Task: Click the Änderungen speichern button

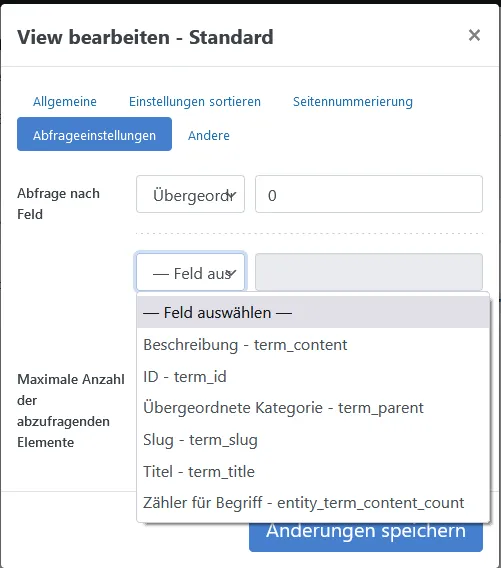Action: (x=366, y=536)
